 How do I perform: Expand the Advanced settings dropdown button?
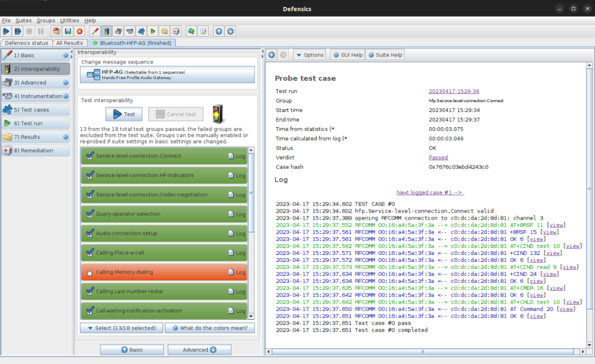point(199,349)
